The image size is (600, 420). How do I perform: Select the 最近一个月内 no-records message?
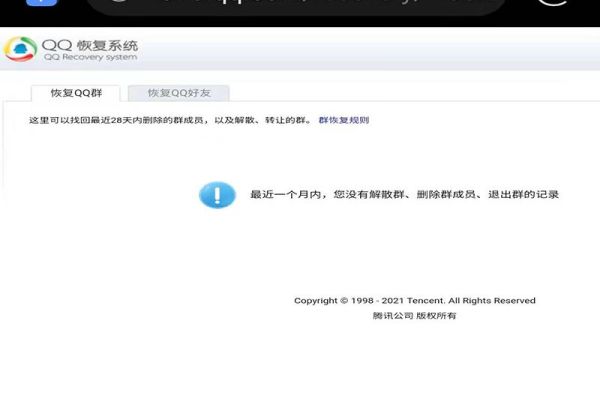404,194
